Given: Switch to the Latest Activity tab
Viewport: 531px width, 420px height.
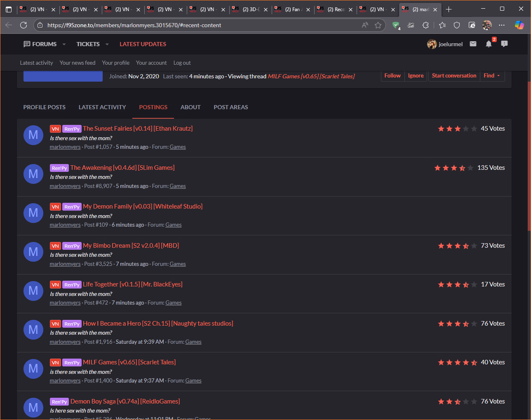Looking at the screenshot, I should [102, 107].
